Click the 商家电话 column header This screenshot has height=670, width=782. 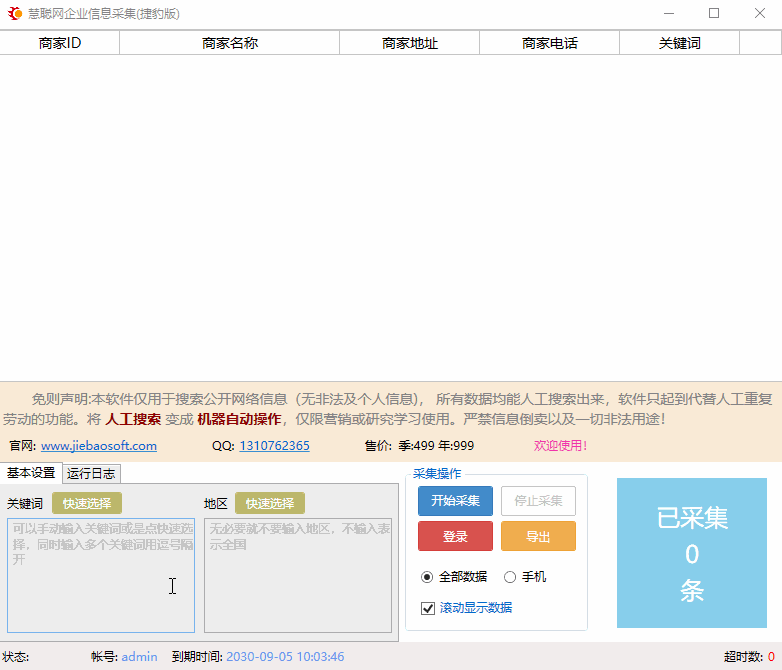pos(549,43)
